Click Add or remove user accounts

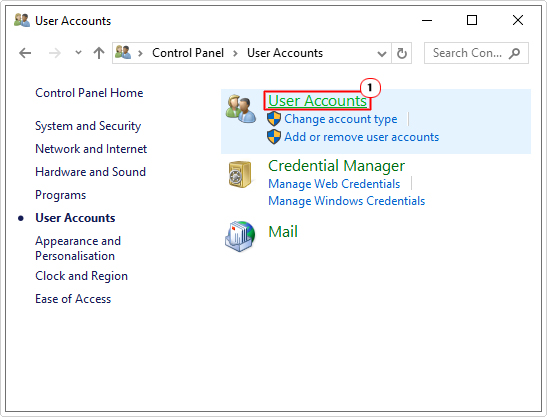[x=361, y=137]
